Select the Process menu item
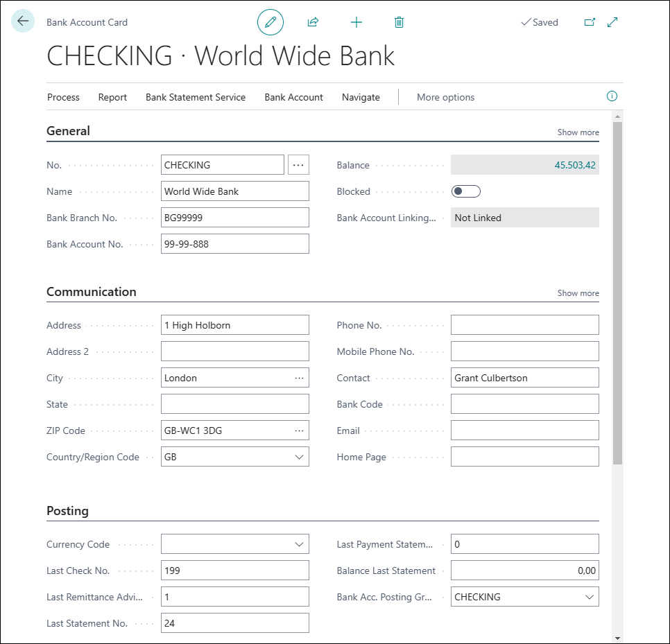Viewport: 670px width, 644px height. [63, 97]
